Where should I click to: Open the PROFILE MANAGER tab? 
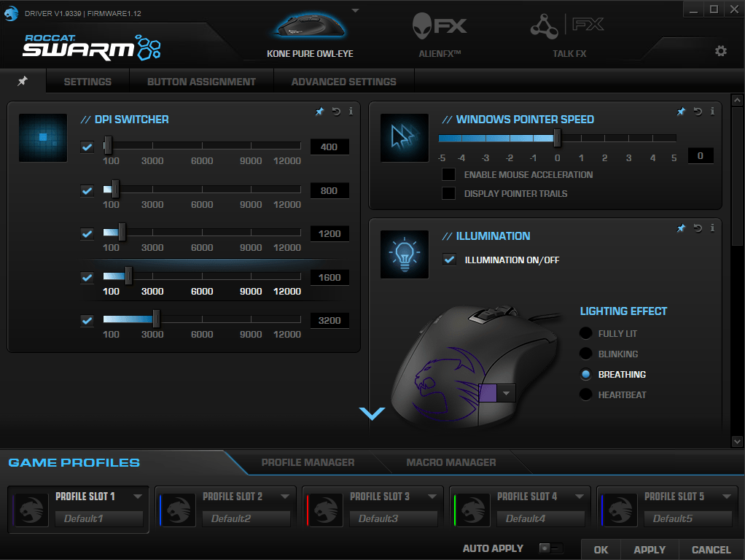(308, 462)
